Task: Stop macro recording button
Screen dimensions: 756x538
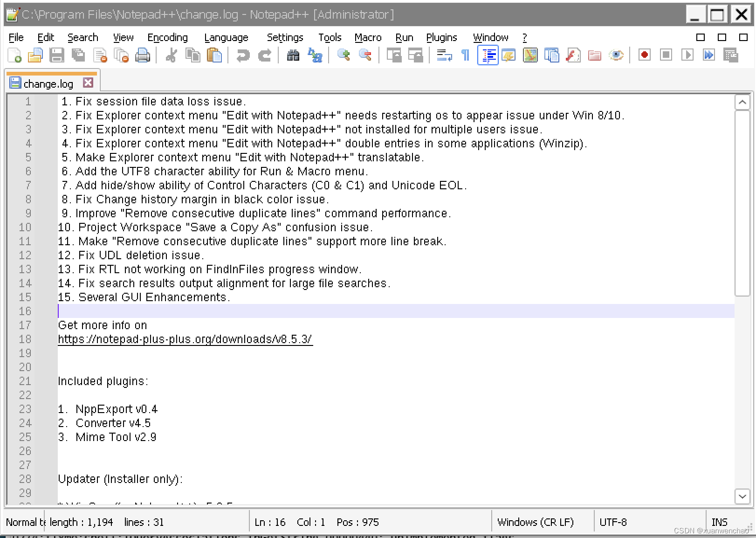Action: pos(666,55)
